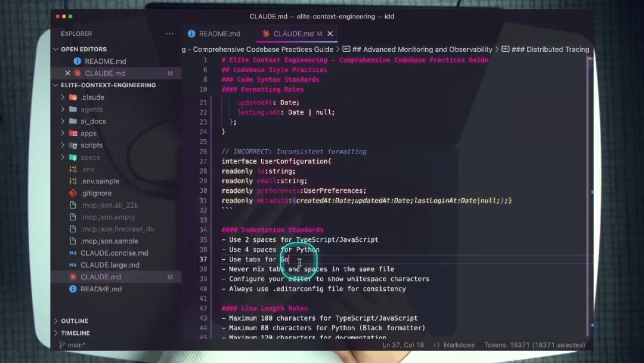Click the .gitignore git icon
Image resolution: width=644 pixels, height=363 pixels.
[73, 193]
